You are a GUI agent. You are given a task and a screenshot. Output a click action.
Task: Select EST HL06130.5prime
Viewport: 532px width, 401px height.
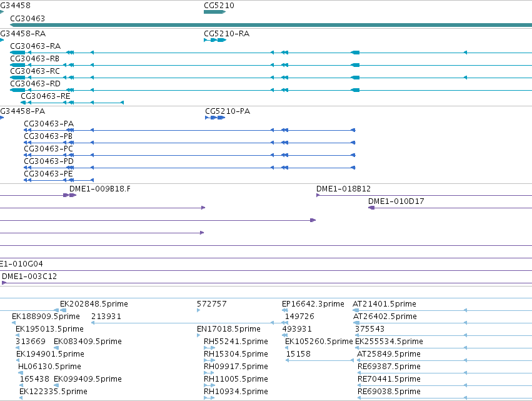click(49, 367)
